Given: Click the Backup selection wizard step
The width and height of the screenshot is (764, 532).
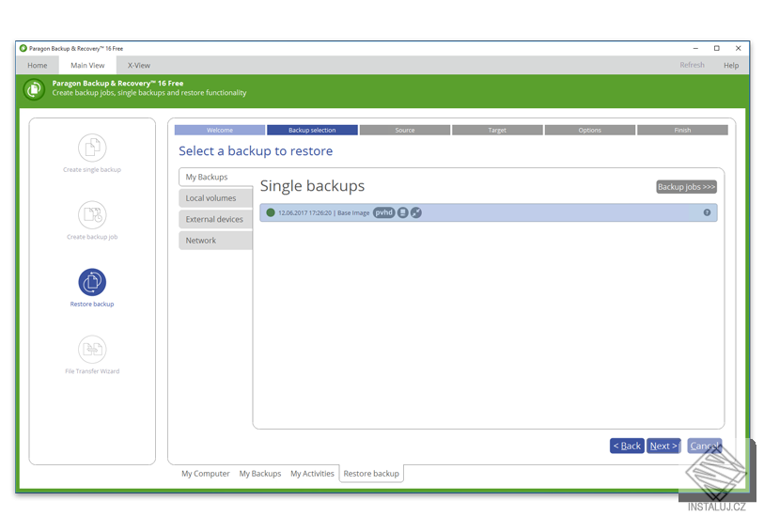Looking at the screenshot, I should pyautogui.click(x=312, y=130).
